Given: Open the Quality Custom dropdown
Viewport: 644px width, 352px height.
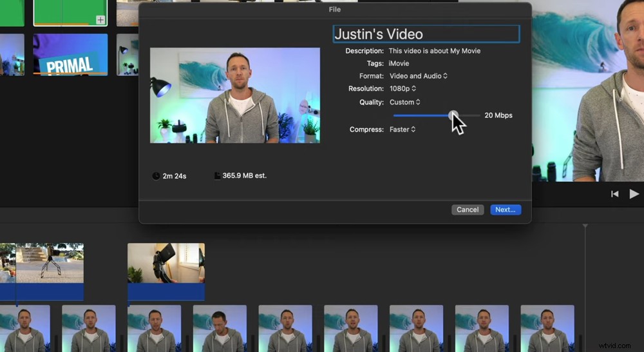Looking at the screenshot, I should coord(404,102).
